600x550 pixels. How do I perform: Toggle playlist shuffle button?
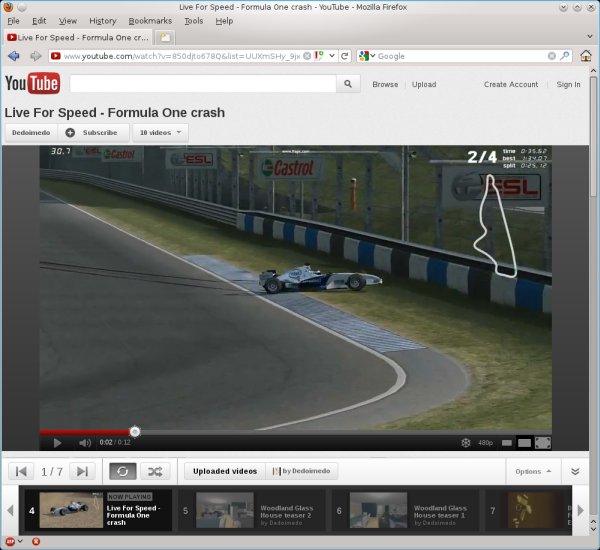pyautogui.click(x=154, y=471)
